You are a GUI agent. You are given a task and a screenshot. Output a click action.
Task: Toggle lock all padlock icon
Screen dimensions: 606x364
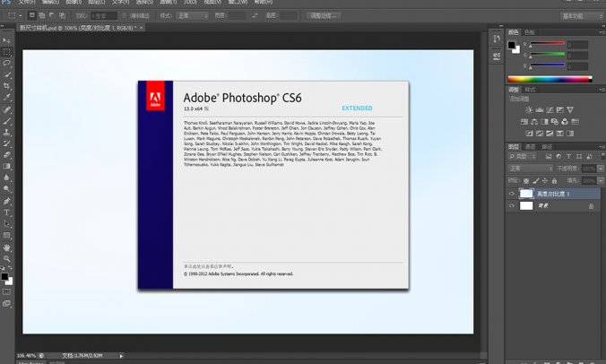[x=554, y=181]
